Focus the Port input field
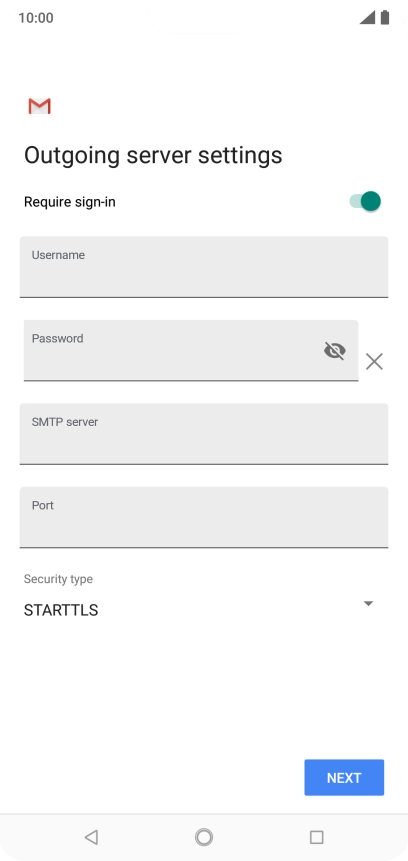 click(204, 517)
